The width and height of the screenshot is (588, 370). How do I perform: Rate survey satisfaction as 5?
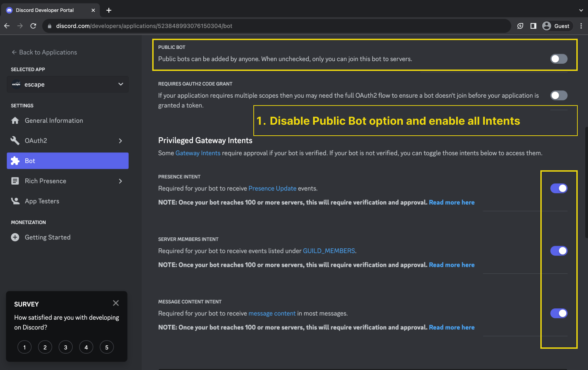[x=107, y=347]
